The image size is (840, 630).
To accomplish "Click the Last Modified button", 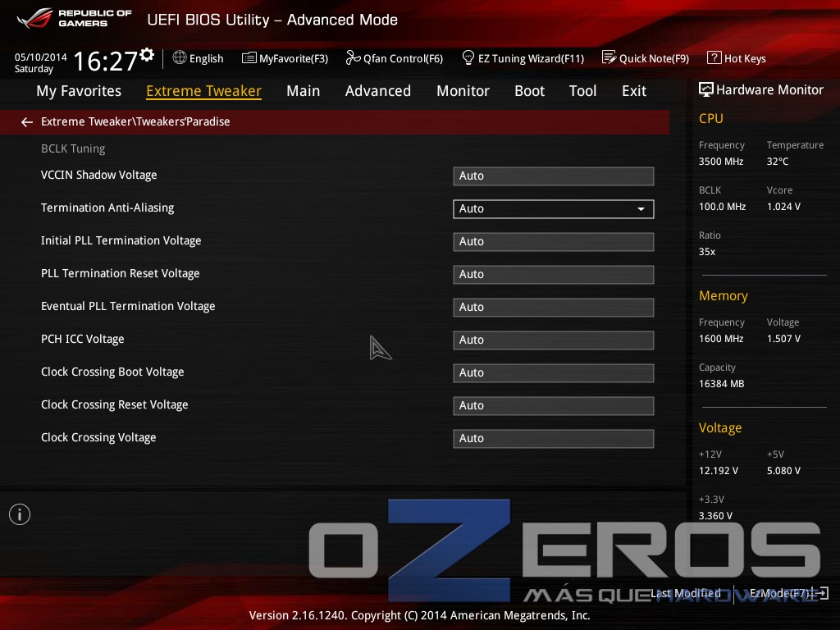I will [686, 593].
